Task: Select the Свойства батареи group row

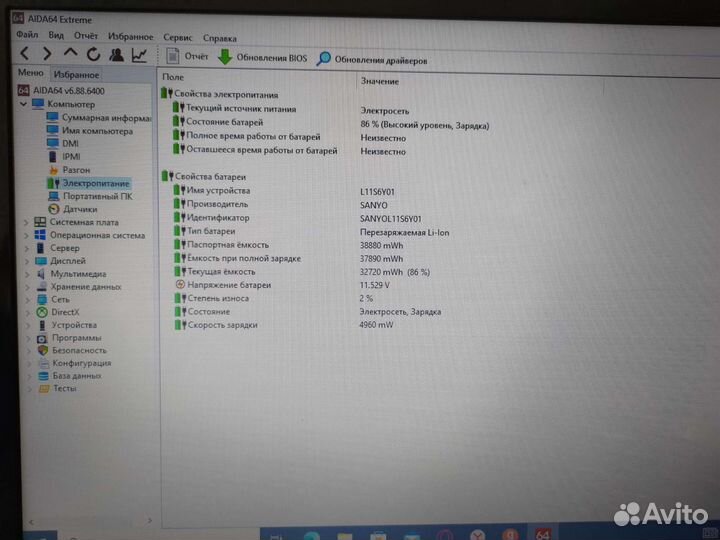Action: click(x=204, y=176)
